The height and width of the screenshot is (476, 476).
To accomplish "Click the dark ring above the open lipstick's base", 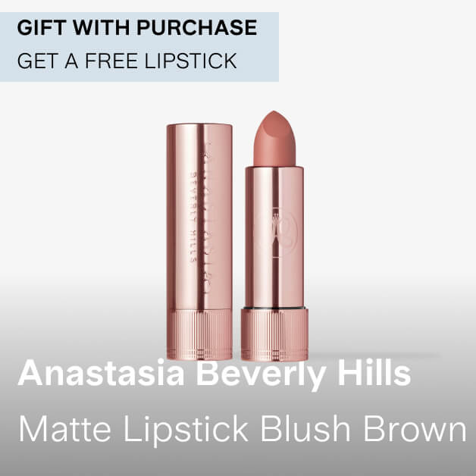I will 274,308.
